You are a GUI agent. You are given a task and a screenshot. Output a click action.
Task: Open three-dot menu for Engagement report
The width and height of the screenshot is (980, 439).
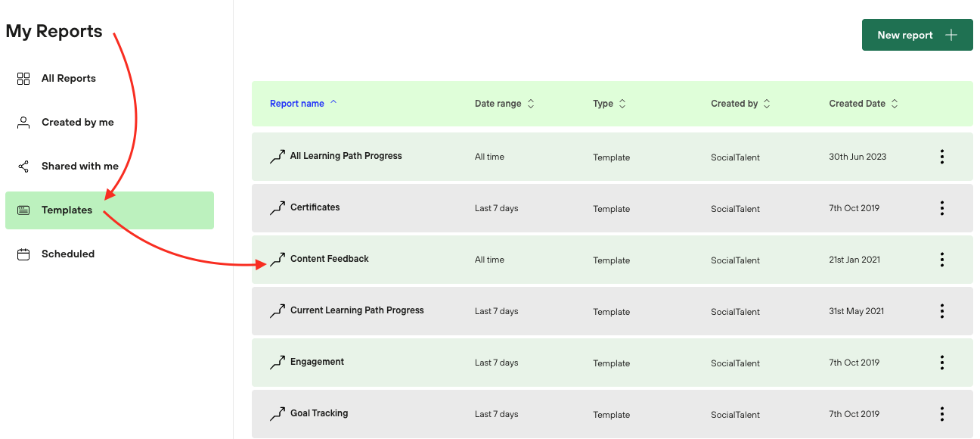941,363
